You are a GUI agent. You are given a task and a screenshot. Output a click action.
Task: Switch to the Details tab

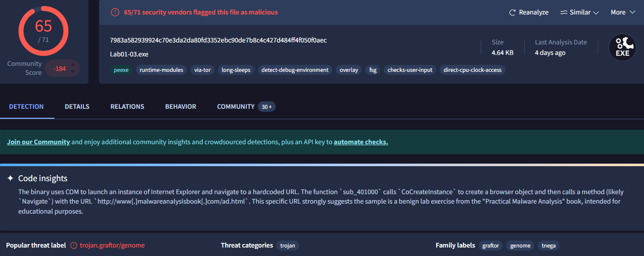77,106
